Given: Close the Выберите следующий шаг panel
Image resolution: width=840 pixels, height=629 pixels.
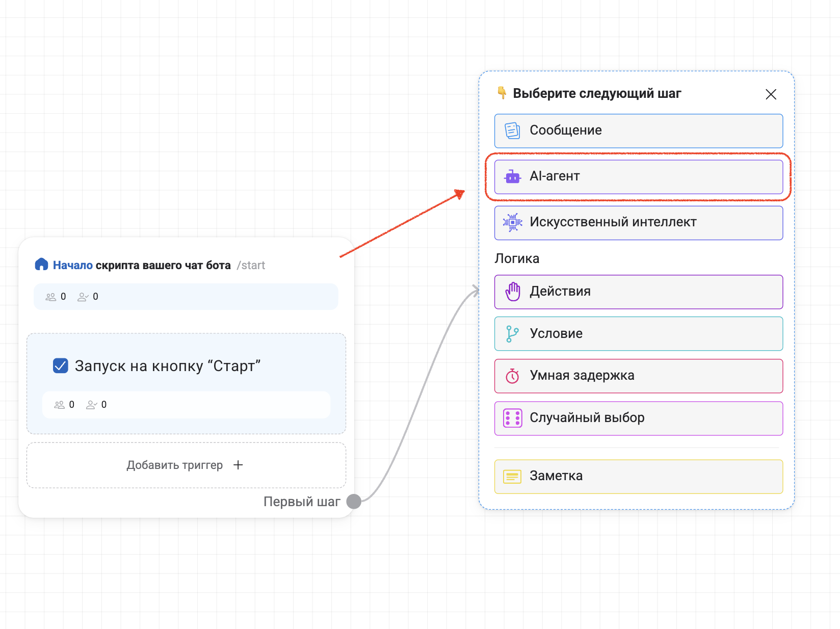Looking at the screenshot, I should [771, 94].
